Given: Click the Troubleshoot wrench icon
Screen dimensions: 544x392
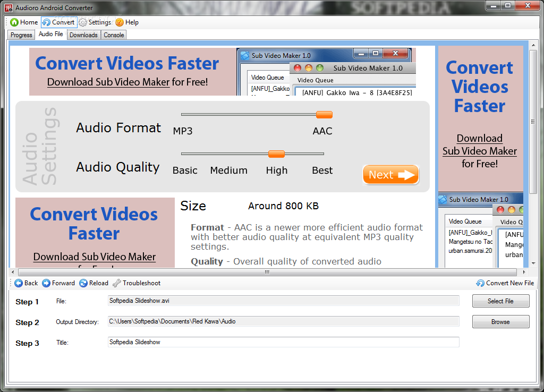Looking at the screenshot, I should point(116,283).
